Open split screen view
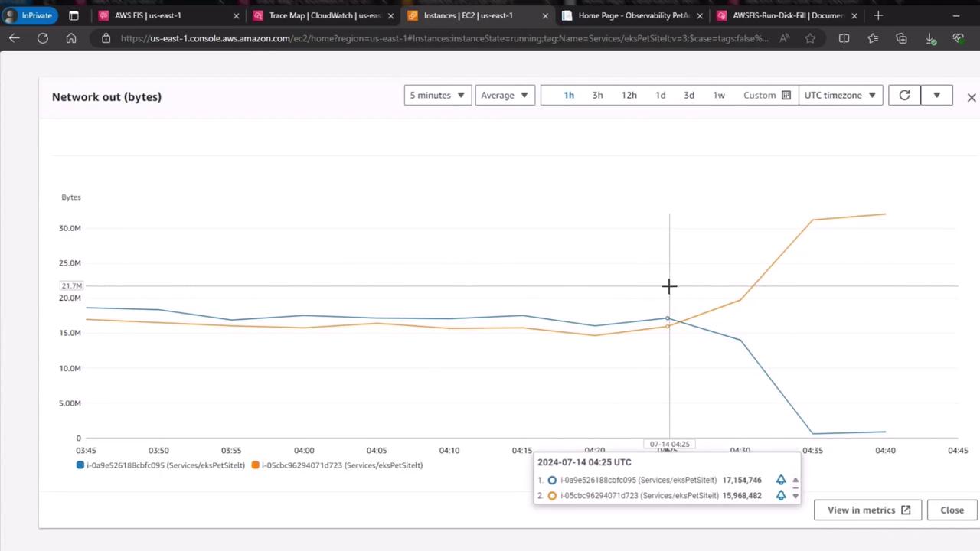 tap(844, 38)
